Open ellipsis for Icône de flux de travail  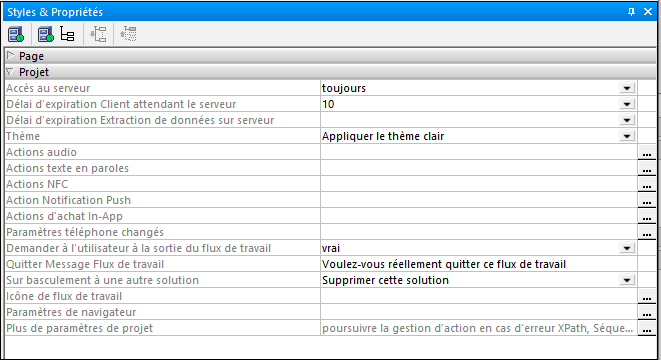click(647, 296)
